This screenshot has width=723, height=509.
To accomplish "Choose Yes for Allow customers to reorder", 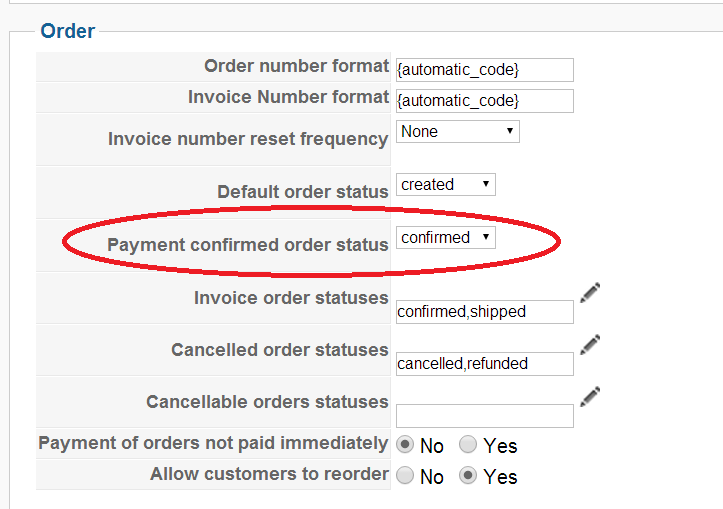I will point(468,476).
